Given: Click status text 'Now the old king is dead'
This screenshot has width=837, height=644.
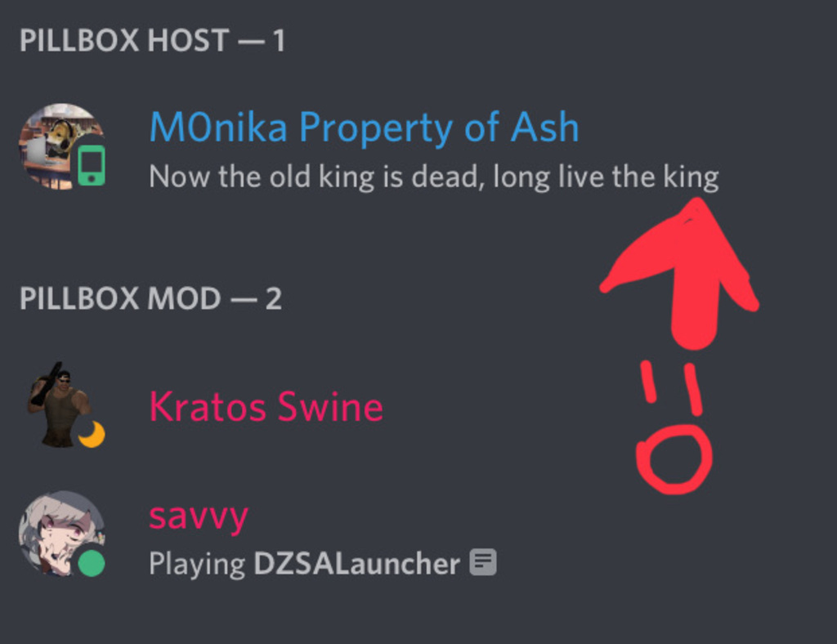Looking at the screenshot, I should pyautogui.click(x=316, y=177).
